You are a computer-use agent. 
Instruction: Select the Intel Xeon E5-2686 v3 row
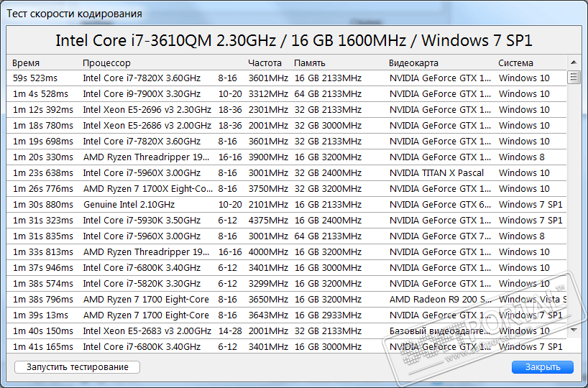[x=286, y=125]
